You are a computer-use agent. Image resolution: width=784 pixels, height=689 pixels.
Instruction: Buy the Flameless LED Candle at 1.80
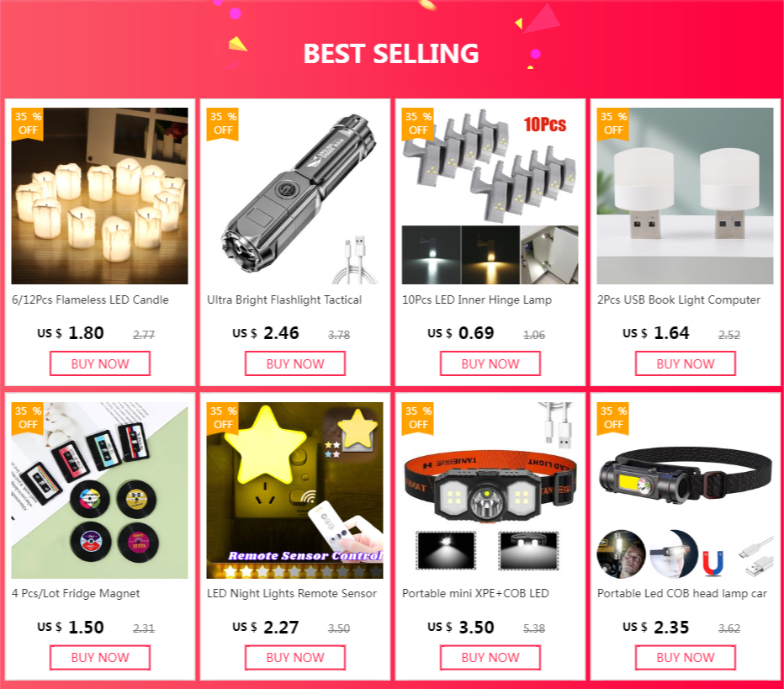click(x=100, y=363)
